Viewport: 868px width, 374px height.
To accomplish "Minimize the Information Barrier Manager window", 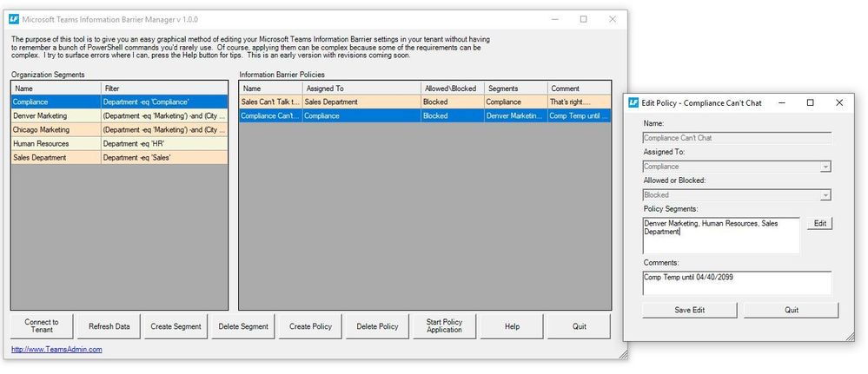I will [554, 19].
